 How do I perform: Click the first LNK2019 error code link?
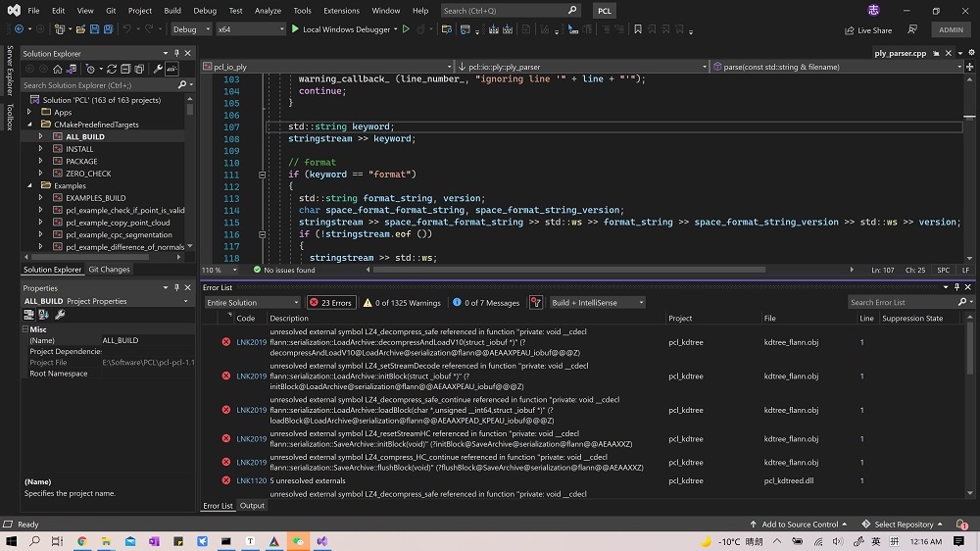pyautogui.click(x=251, y=342)
